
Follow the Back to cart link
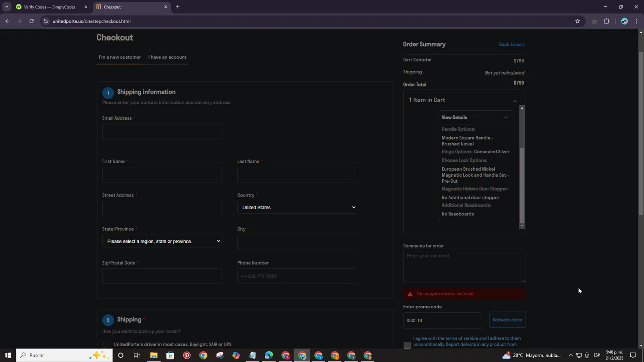pyautogui.click(x=512, y=45)
